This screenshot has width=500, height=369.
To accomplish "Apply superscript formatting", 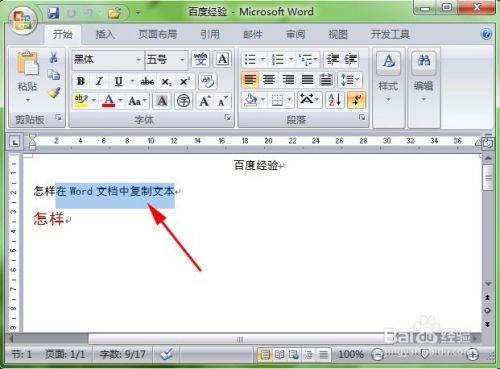I will (185, 81).
